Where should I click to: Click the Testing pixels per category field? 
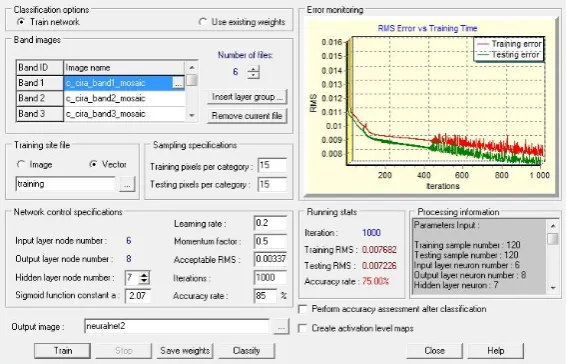coord(272,184)
